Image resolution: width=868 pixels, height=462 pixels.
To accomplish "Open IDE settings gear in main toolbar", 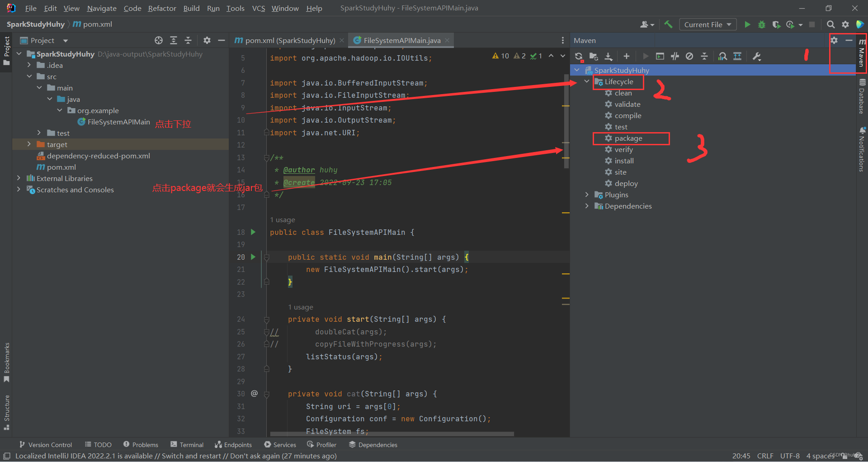I will [x=845, y=24].
